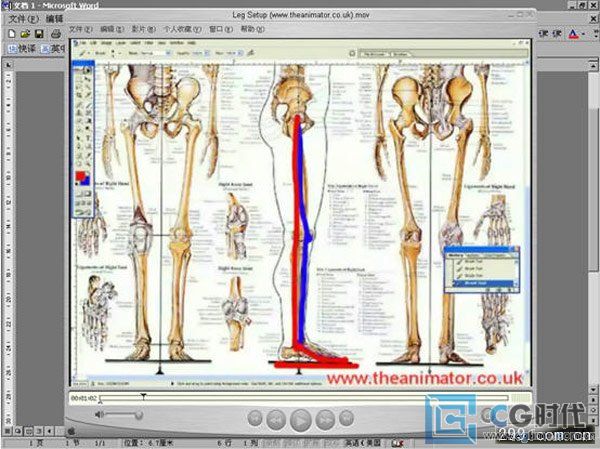Click the Word font color A icon

click(573, 34)
